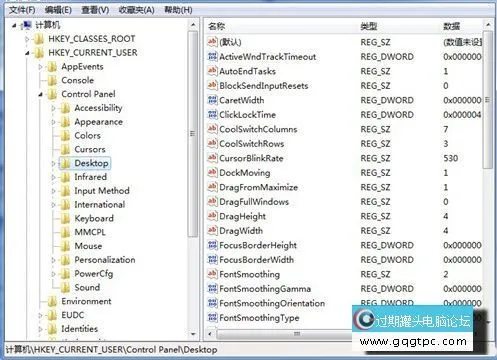Select the CoolSwitchColumns value name
Viewport: 497px width, 360px height.
258,129
